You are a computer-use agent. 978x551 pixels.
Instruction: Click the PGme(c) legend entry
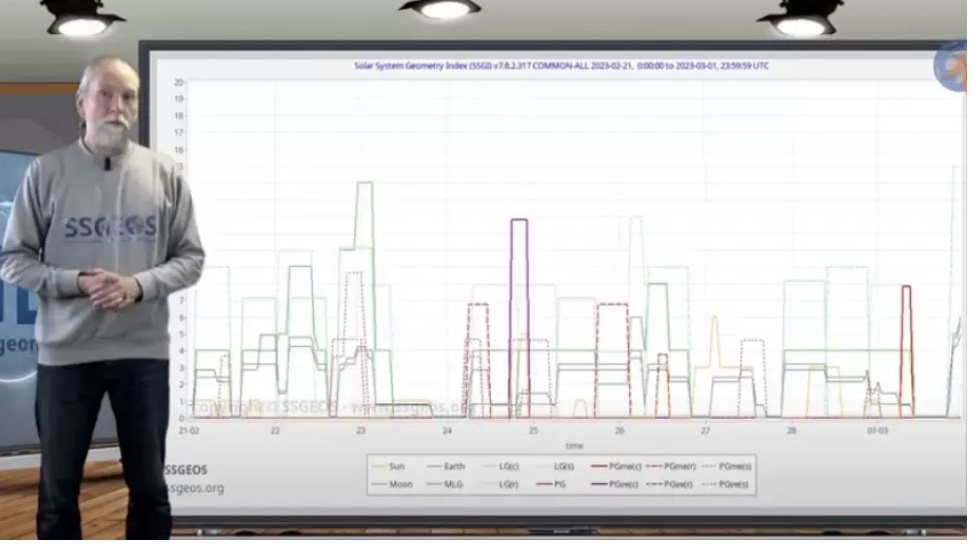(x=616, y=467)
